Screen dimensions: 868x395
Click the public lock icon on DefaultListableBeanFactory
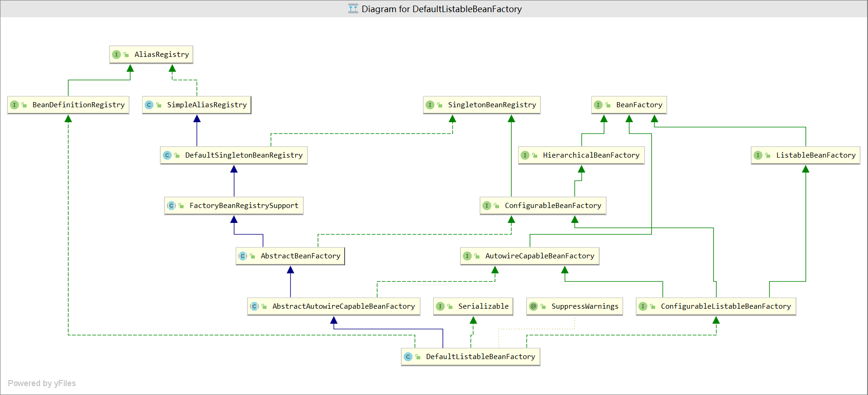418,357
